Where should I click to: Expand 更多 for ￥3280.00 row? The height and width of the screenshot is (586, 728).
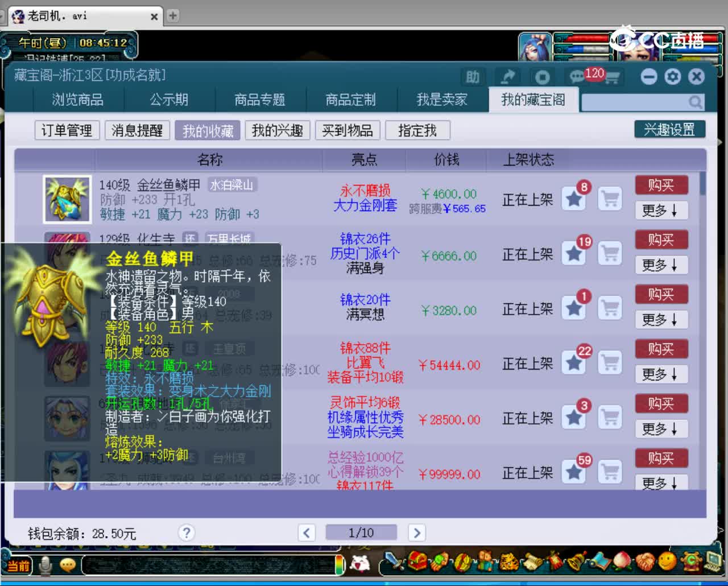tap(661, 320)
